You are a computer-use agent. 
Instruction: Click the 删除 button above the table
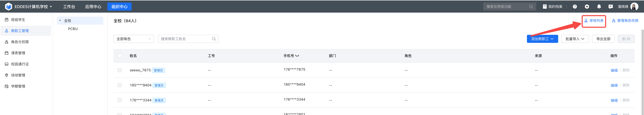(626, 39)
